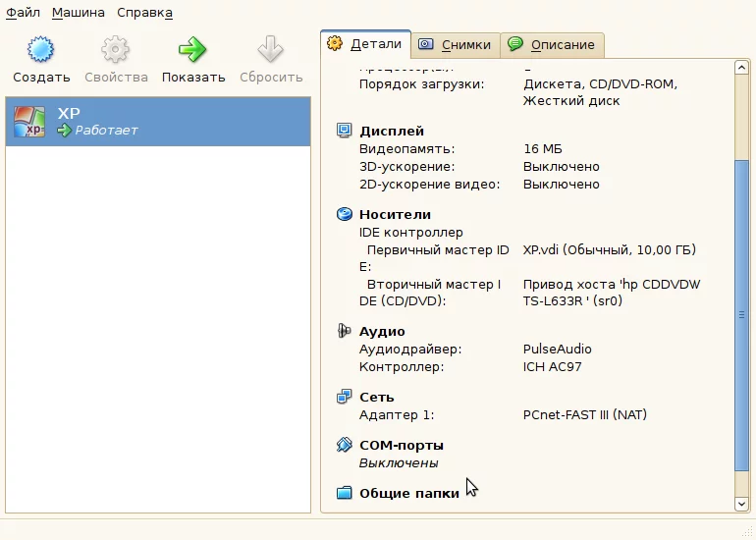756x540 pixels.
Task: Click the Создать (Create) toolbar icon
Action: [x=40, y=50]
